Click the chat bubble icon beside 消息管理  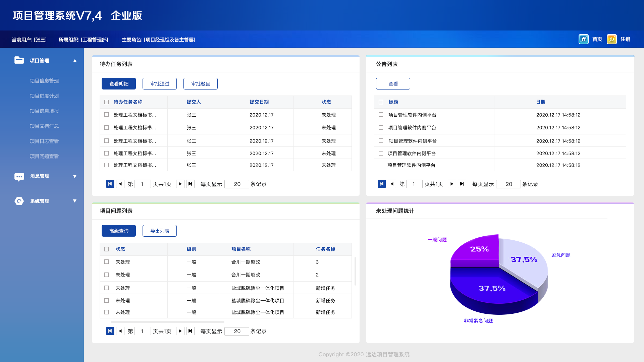[x=19, y=177]
